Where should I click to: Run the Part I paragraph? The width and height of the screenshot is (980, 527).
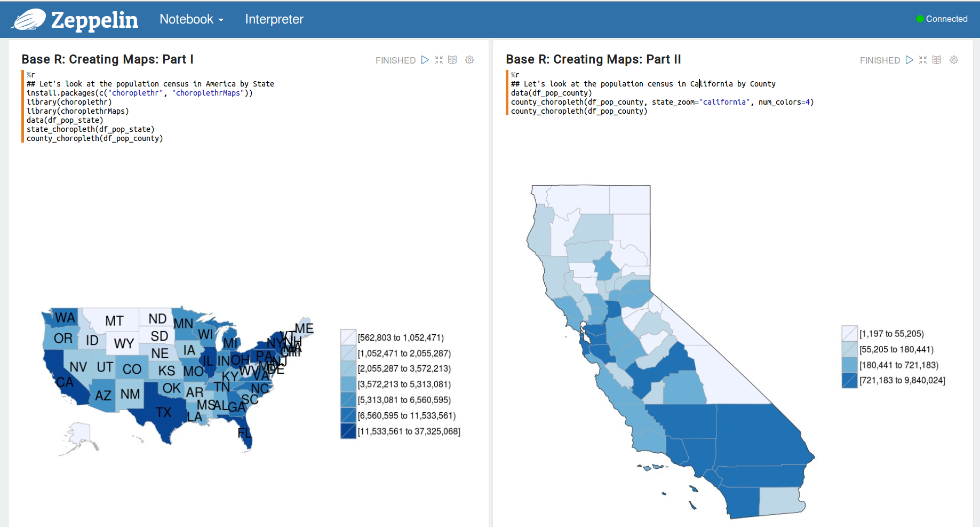(425, 60)
